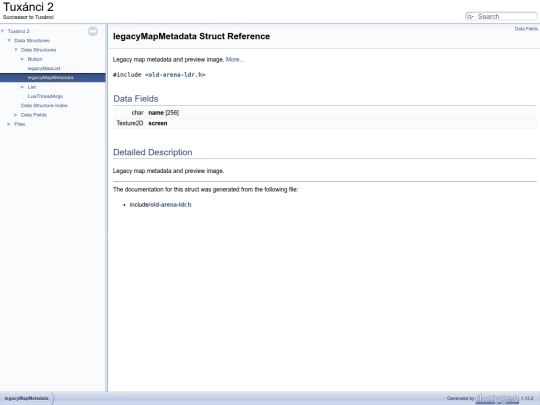
Task: Select legacyMapList in the tree
Action: [44, 69]
